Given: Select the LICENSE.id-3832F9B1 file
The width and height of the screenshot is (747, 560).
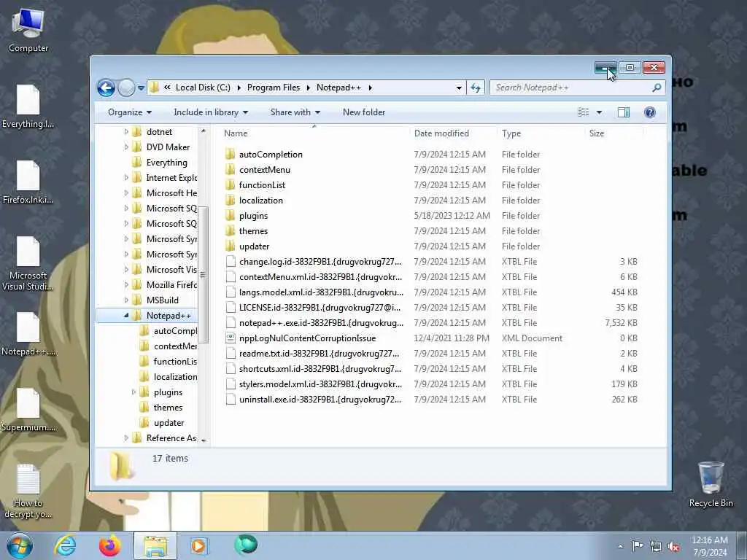Looking at the screenshot, I should [x=320, y=308].
